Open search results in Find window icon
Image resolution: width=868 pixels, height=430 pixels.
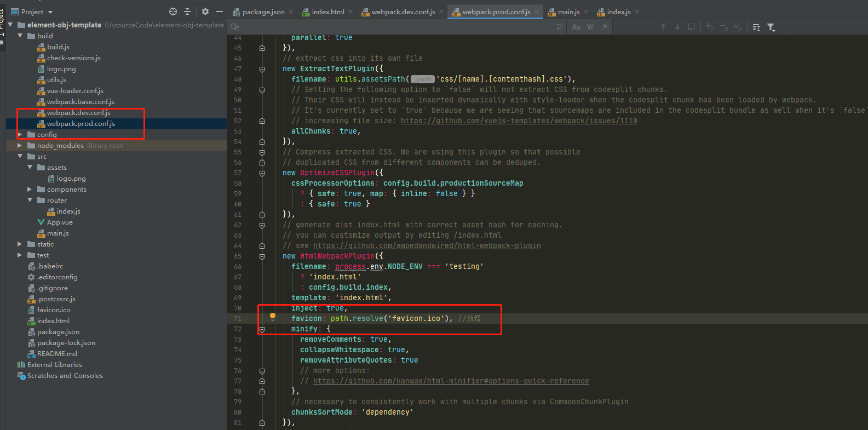pos(756,27)
